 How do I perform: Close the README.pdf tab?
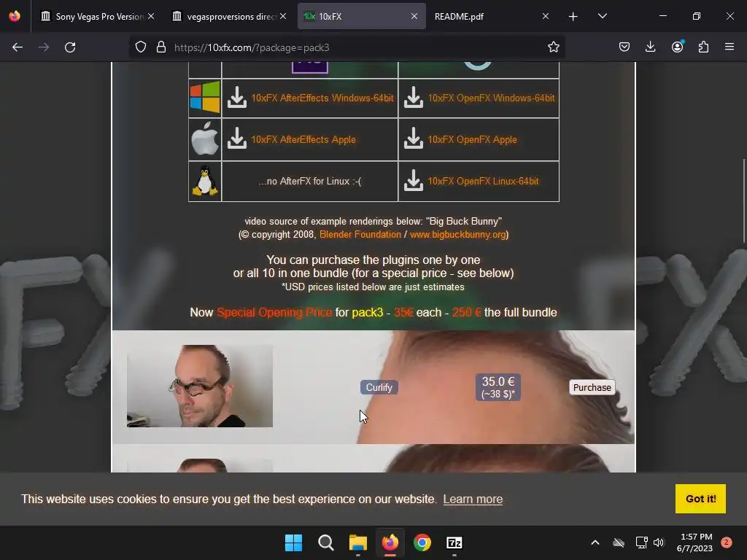(546, 16)
